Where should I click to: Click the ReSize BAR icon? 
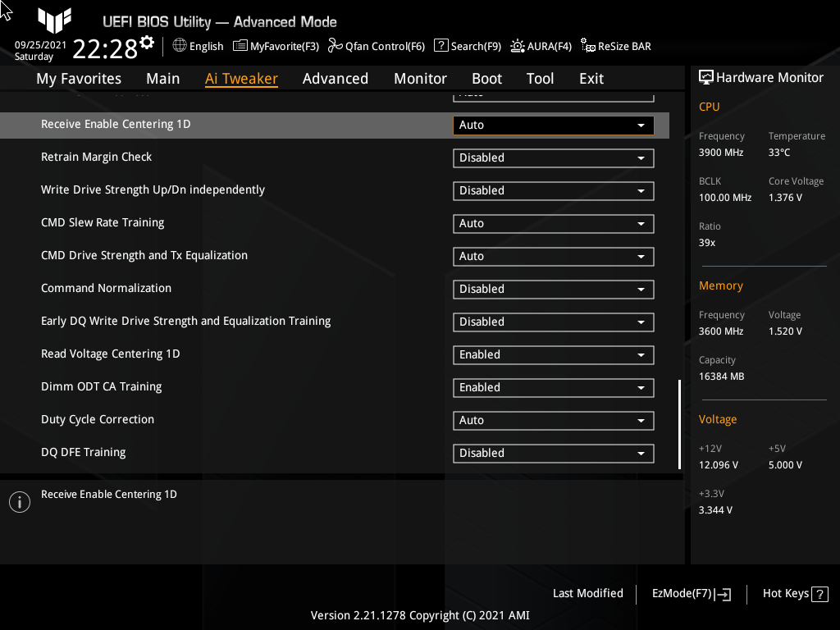(587, 46)
